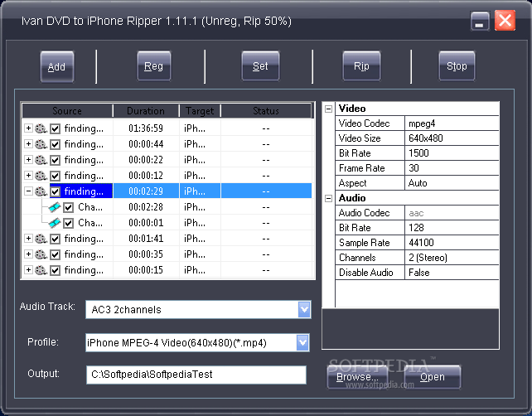
Task: Click film reel icon of 00:00:12 title
Action: coord(41,176)
